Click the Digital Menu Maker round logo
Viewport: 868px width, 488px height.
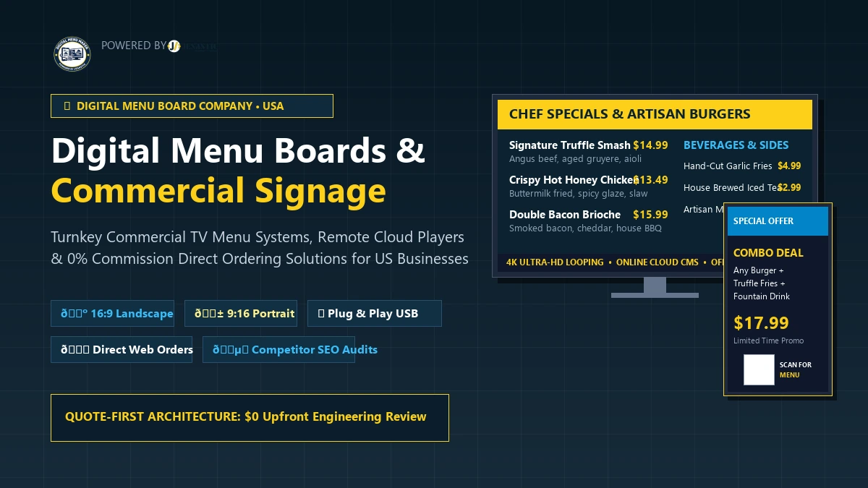click(72, 53)
